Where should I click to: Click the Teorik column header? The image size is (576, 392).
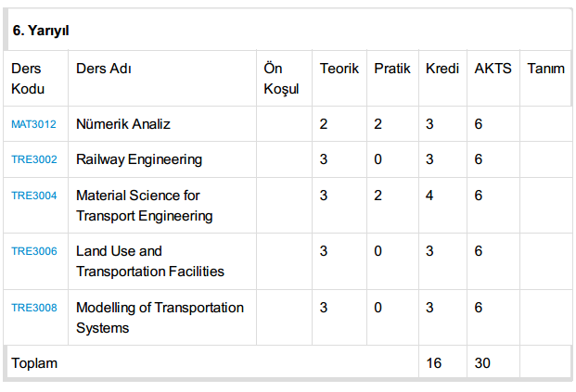click(x=339, y=70)
